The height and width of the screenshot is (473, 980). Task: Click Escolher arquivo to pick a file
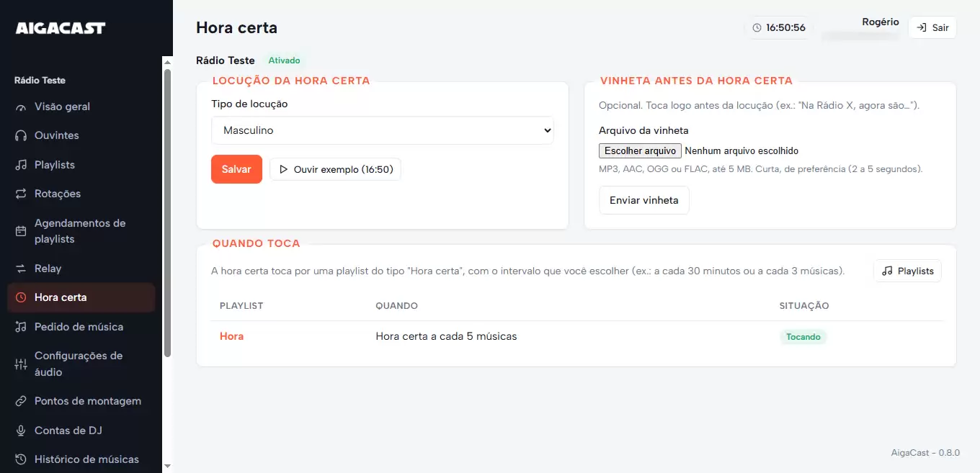[x=640, y=151]
